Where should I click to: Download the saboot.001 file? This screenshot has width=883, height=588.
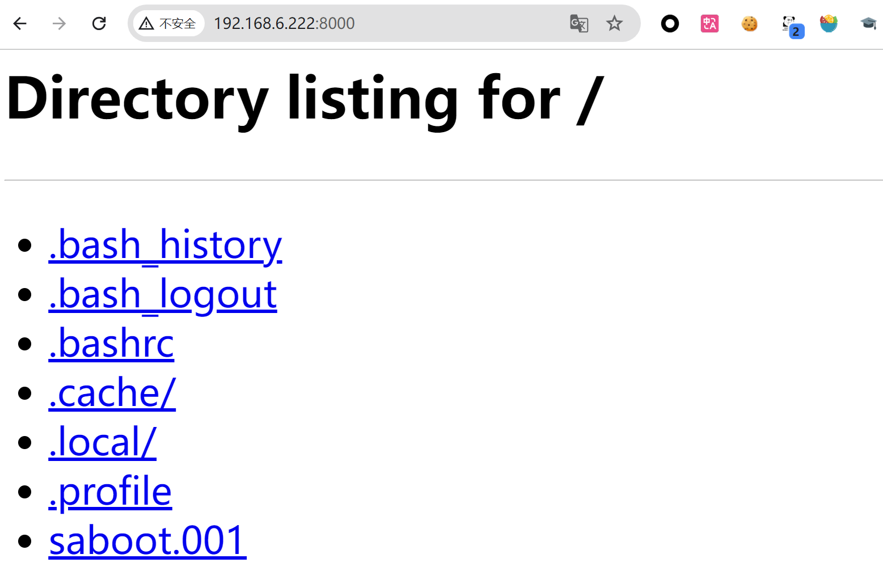click(x=147, y=541)
